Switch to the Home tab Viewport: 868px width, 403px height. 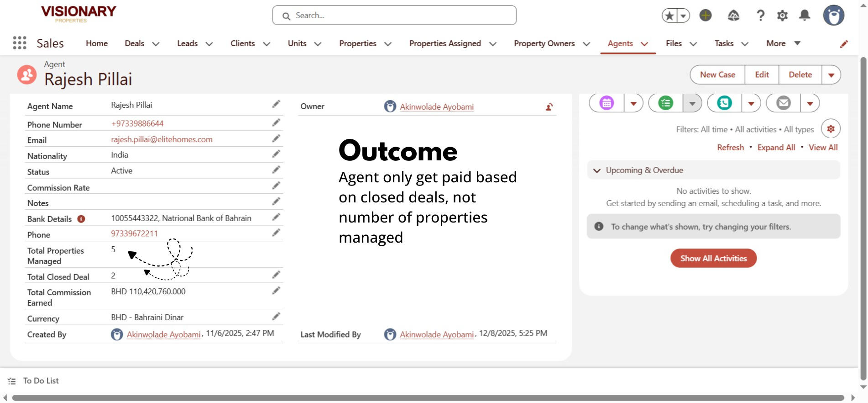point(97,43)
